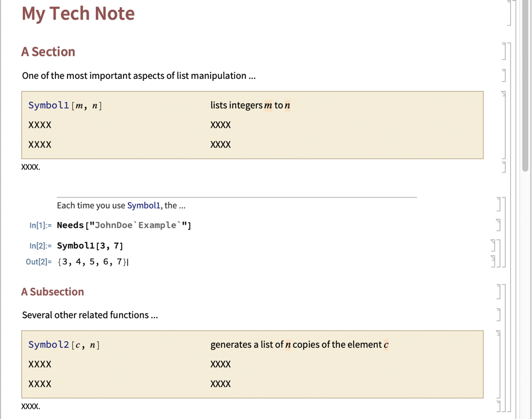Place cursor in the Needs["JohnDoe`Example`"] input
532x419 pixels.
tap(124, 225)
